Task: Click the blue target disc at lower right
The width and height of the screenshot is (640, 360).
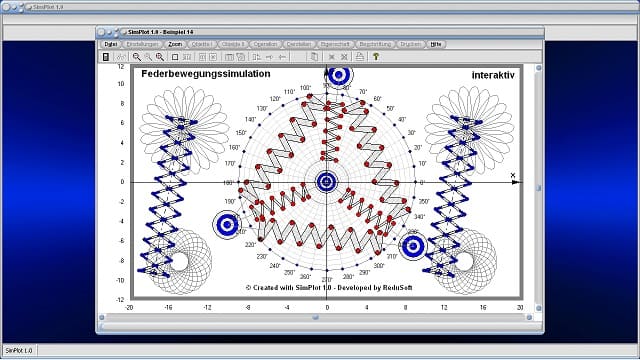Action: [x=413, y=246]
